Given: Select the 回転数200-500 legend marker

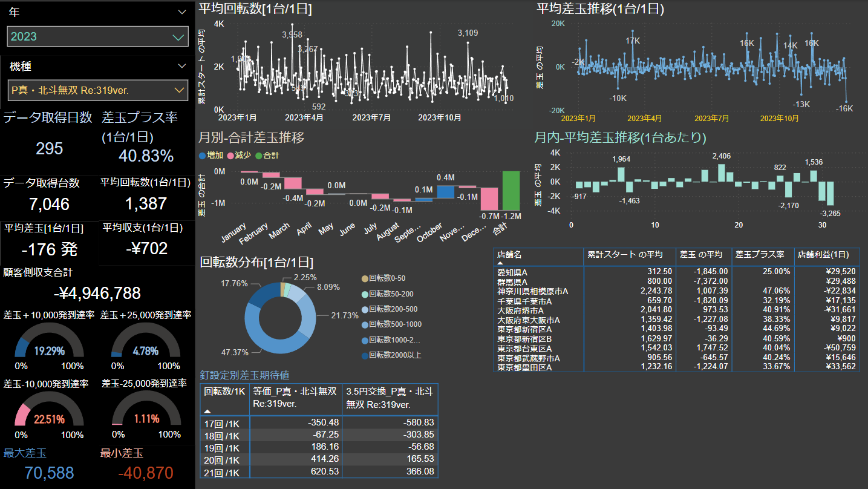Looking at the screenshot, I should 364,309.
